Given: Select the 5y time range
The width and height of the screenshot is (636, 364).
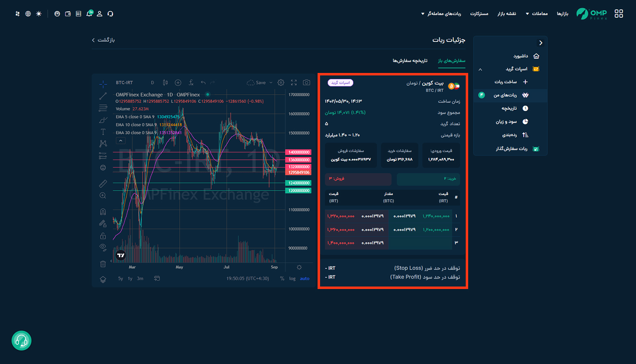Looking at the screenshot, I should (x=121, y=278).
